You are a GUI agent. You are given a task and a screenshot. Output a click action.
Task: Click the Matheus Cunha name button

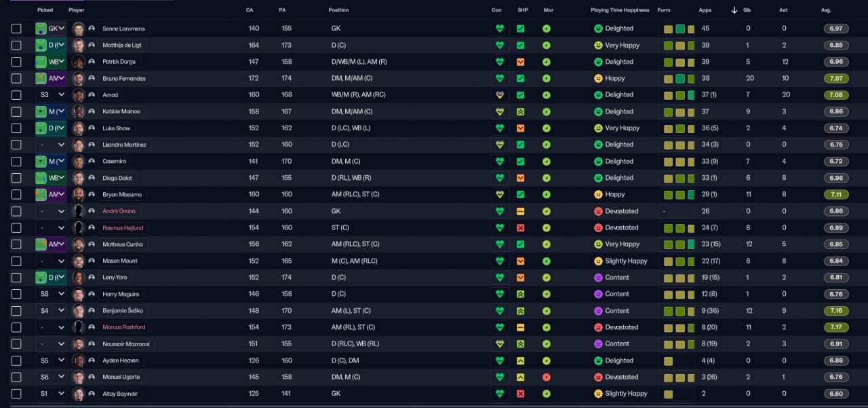[123, 244]
